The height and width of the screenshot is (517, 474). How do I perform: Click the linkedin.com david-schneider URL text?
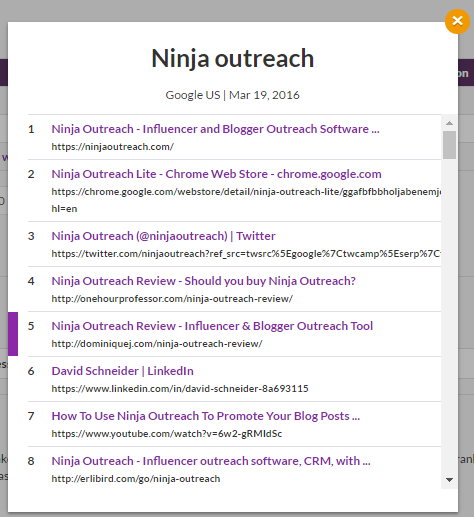(180, 389)
